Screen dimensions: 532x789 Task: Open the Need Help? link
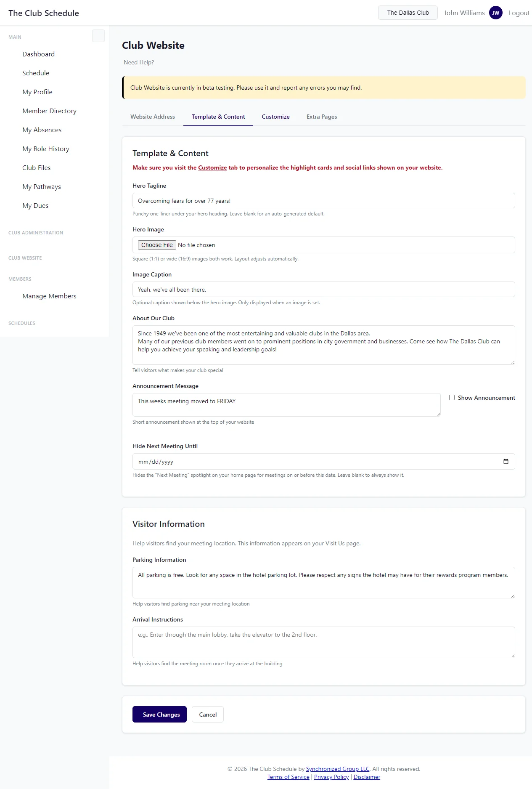[x=139, y=62]
